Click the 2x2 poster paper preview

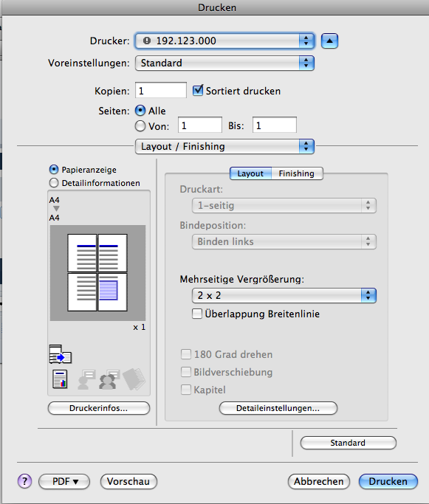97,272
